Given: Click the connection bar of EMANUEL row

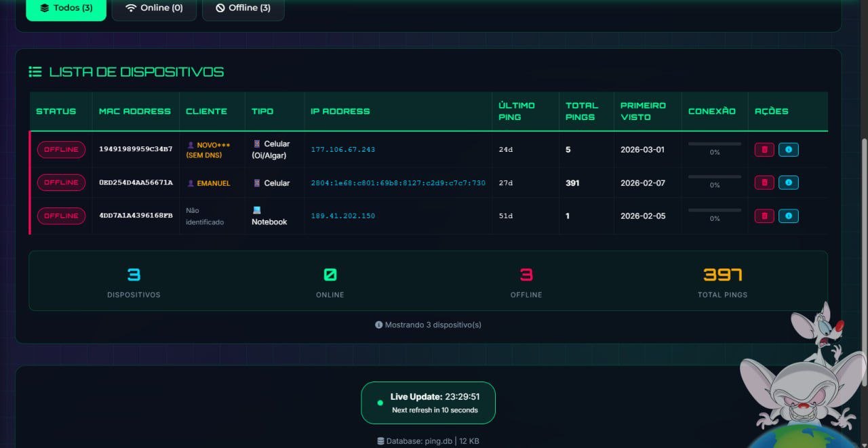Looking at the screenshot, I should click(714, 177).
